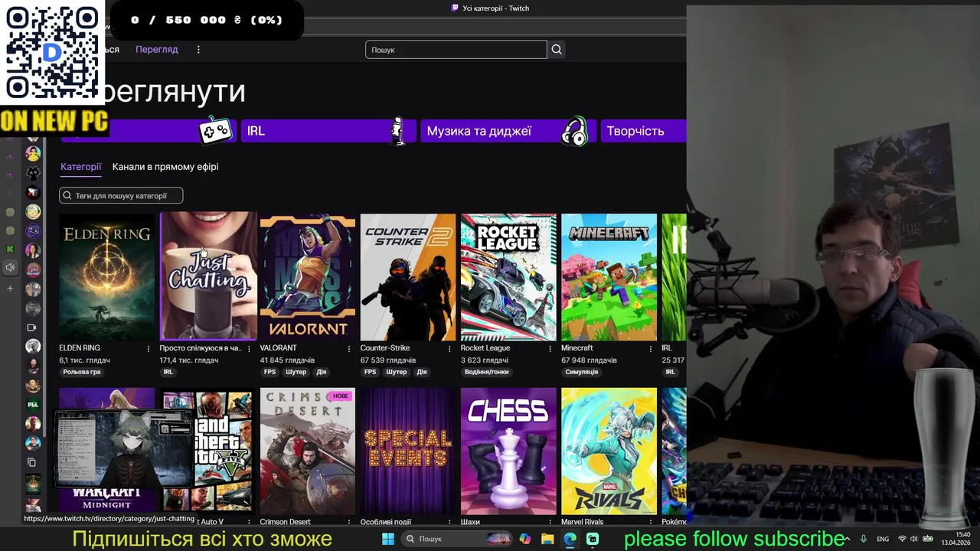Viewport: 980px width, 551px height.
Task: Open the black cat channel avatar in sidebar
Action: (33, 173)
